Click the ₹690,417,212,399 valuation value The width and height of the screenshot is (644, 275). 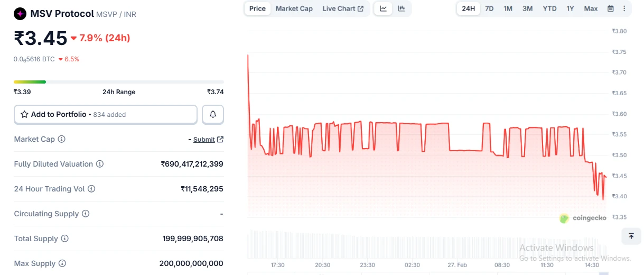click(192, 164)
